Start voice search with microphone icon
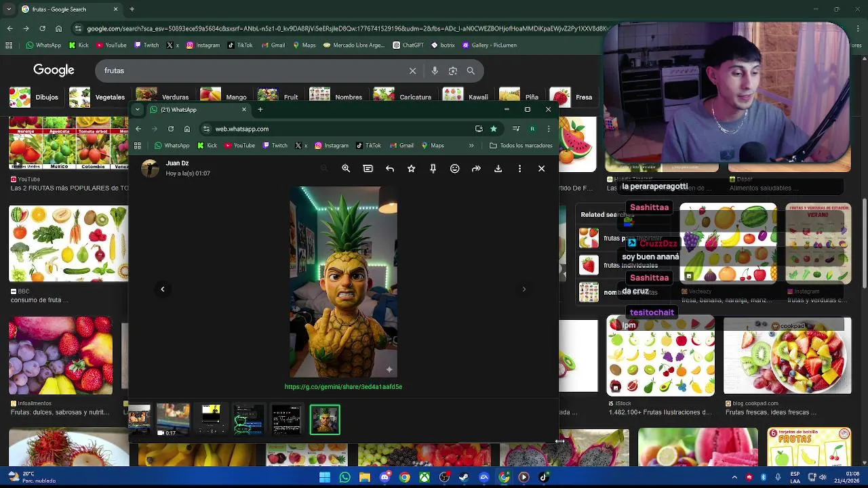868x488 pixels. coord(435,70)
